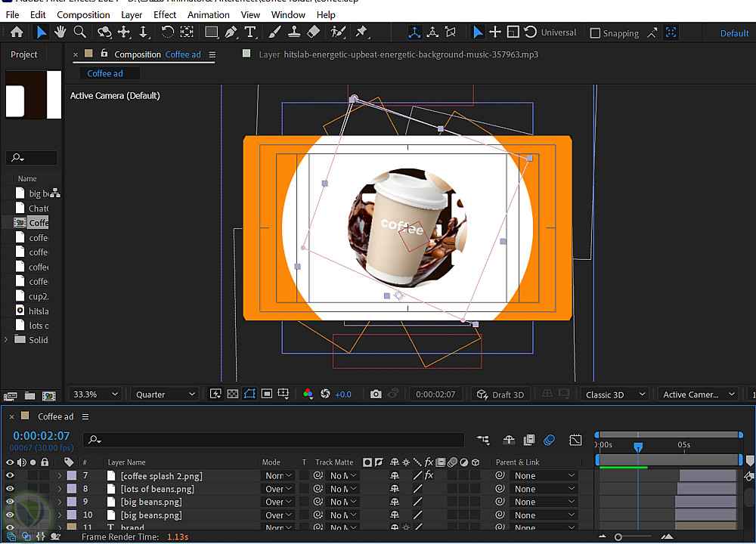
Task: Select the Pen tool
Action: pos(231,32)
